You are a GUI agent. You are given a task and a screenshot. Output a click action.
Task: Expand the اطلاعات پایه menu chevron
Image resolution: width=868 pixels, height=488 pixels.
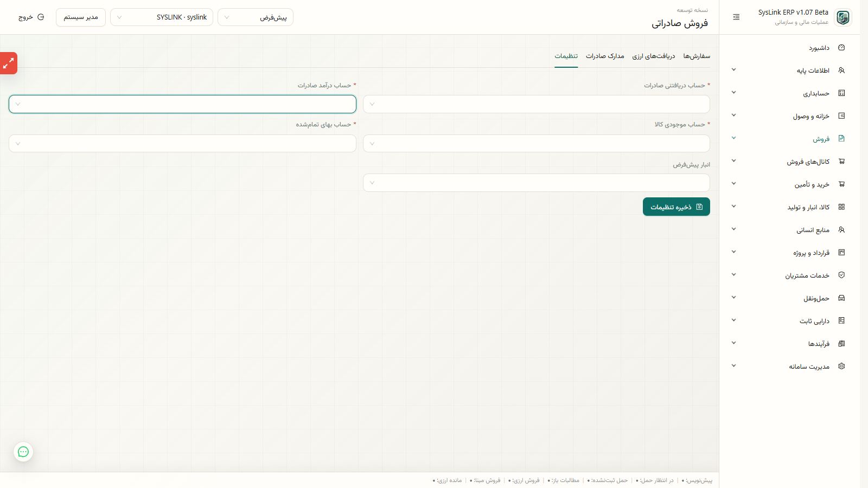coord(733,70)
